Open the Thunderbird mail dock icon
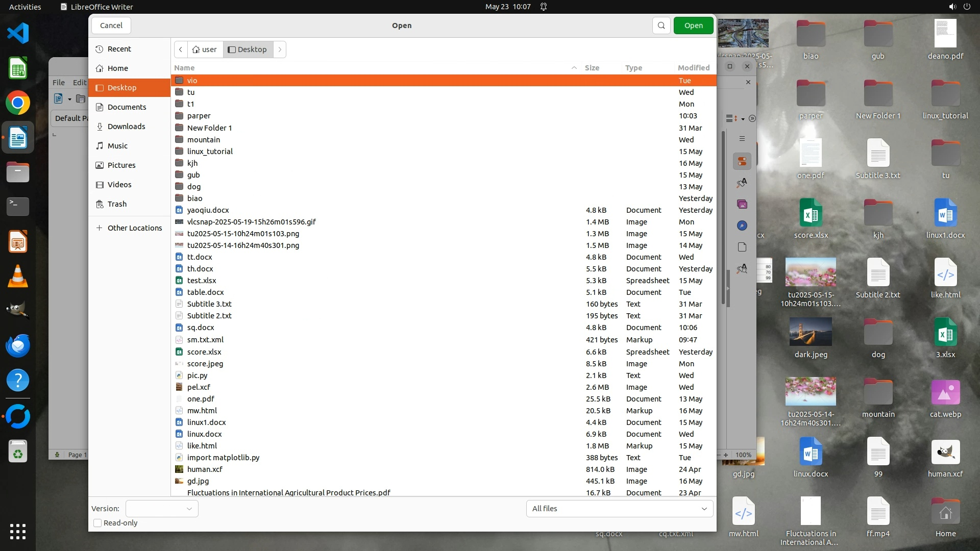This screenshot has height=551, width=980. click(18, 346)
